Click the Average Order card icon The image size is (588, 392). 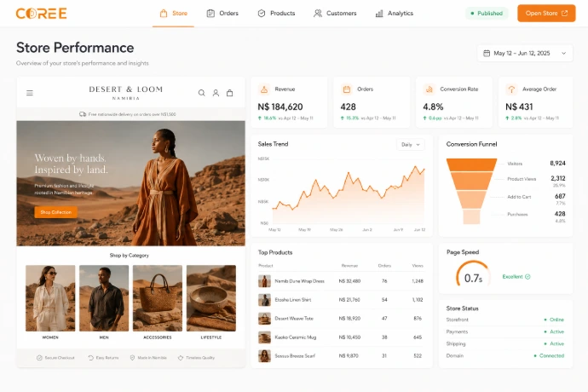pyautogui.click(x=511, y=89)
